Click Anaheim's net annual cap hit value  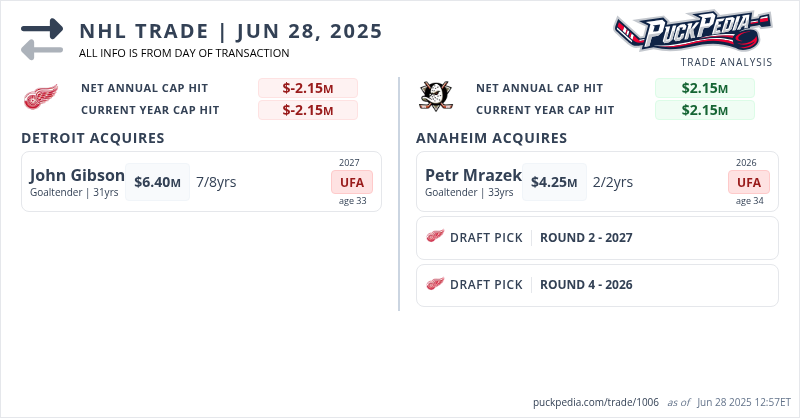click(x=704, y=88)
